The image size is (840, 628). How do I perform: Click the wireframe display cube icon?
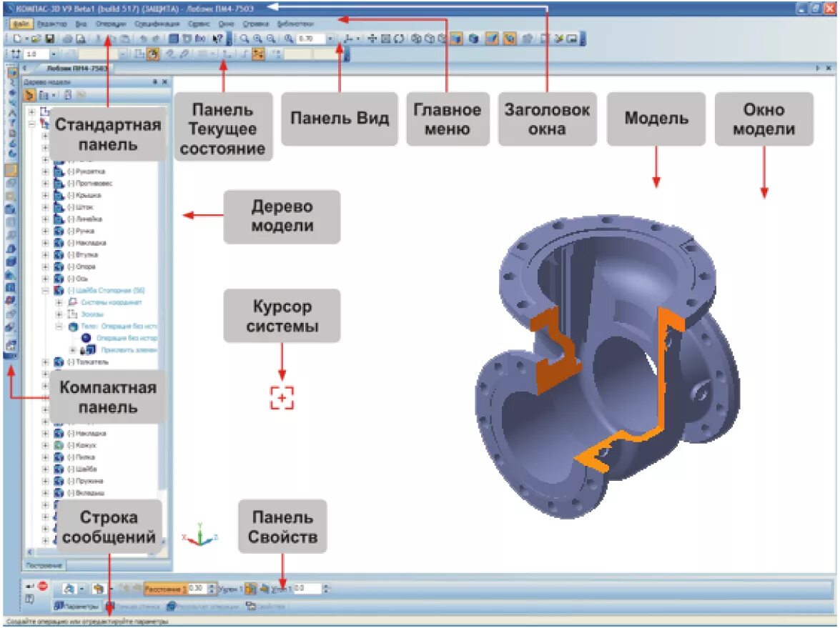[416, 39]
